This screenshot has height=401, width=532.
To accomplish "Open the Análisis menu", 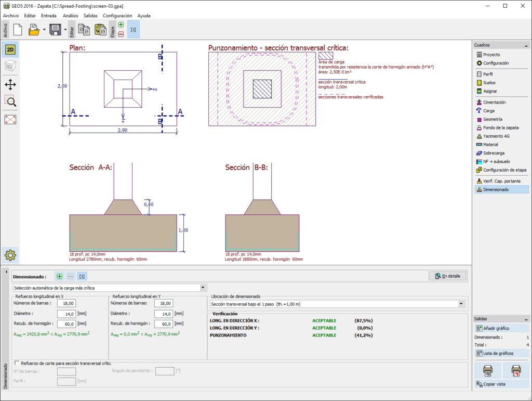I will click(70, 16).
